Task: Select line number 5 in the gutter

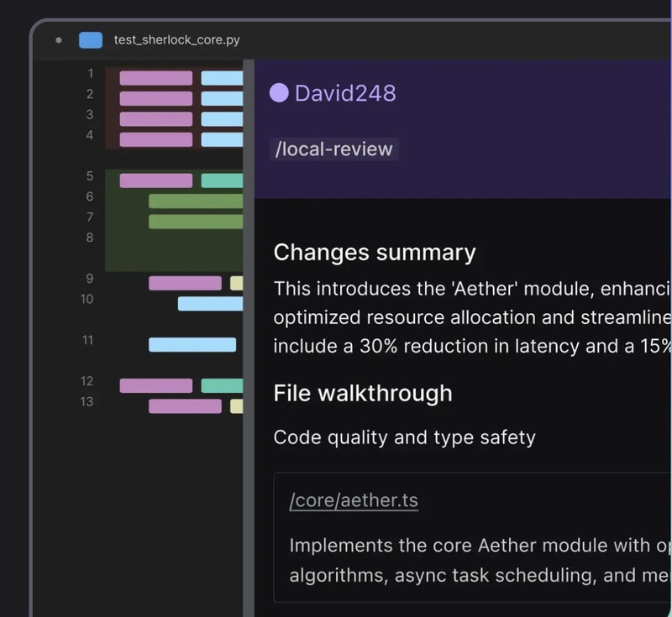Action: pos(90,176)
